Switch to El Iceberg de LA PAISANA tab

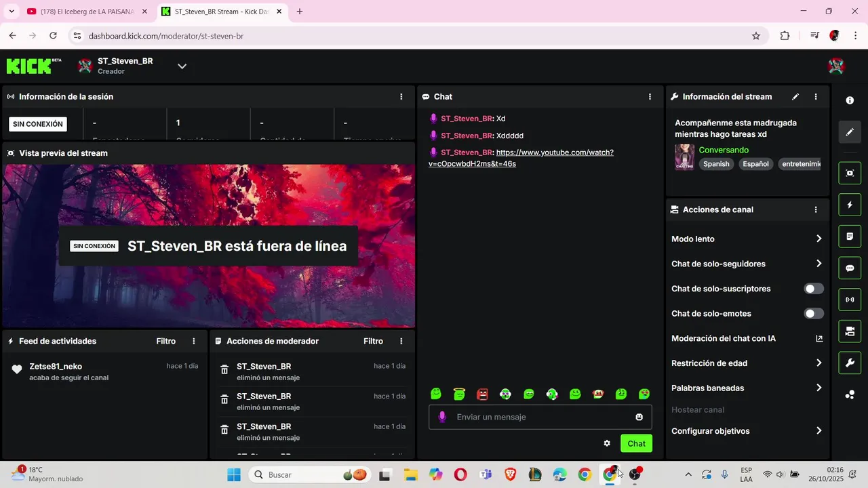[87, 12]
